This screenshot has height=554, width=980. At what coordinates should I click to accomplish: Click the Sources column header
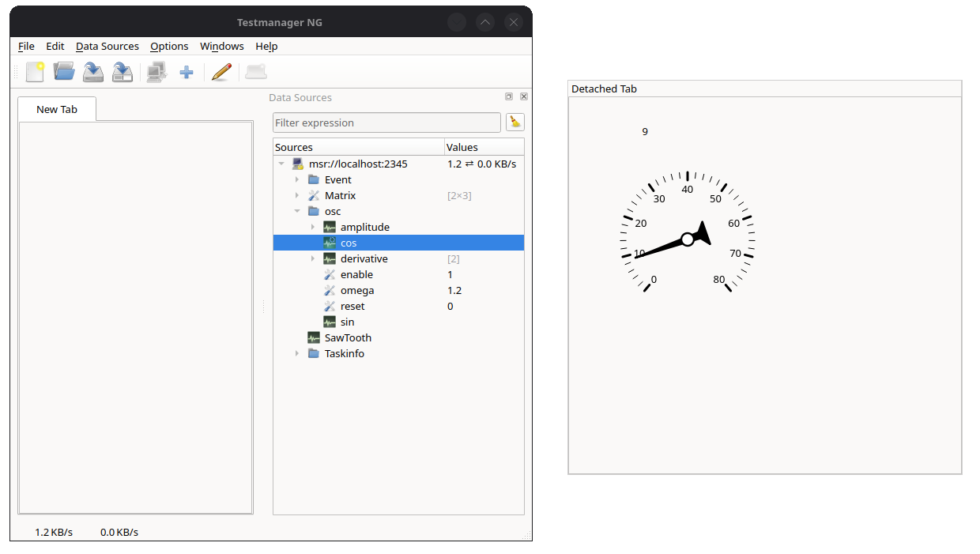point(359,147)
